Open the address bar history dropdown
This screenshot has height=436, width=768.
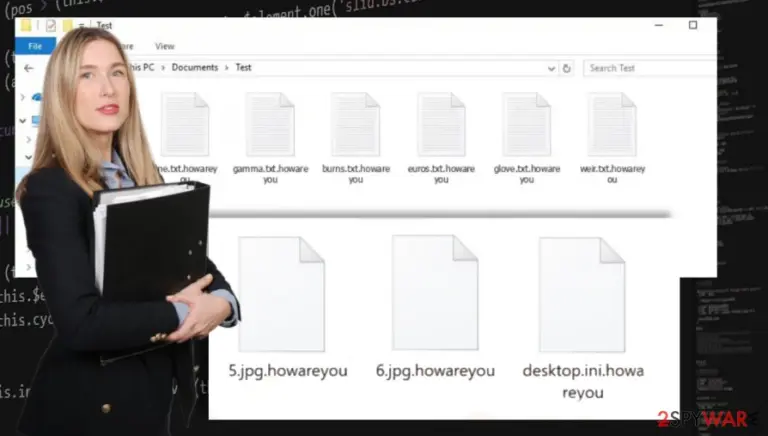552,68
